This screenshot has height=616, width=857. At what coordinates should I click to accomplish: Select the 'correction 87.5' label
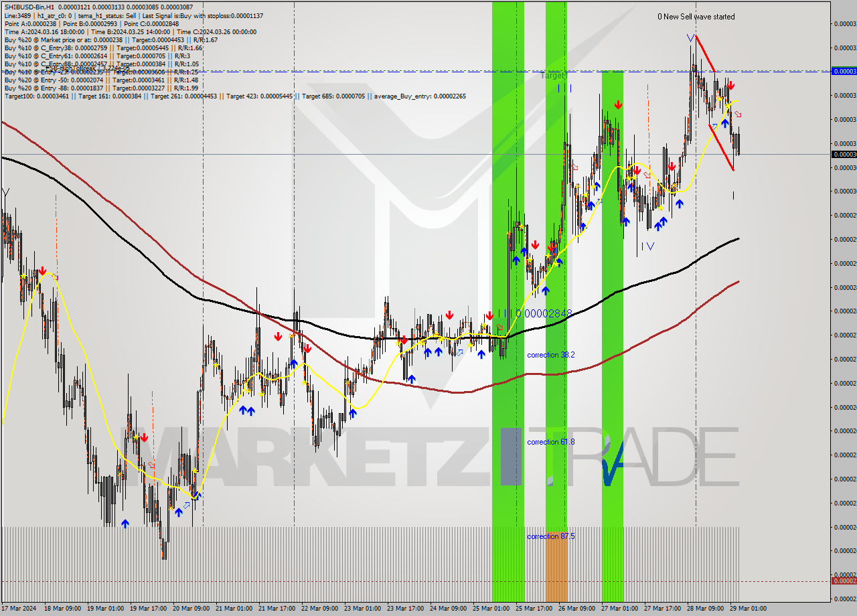coord(550,536)
